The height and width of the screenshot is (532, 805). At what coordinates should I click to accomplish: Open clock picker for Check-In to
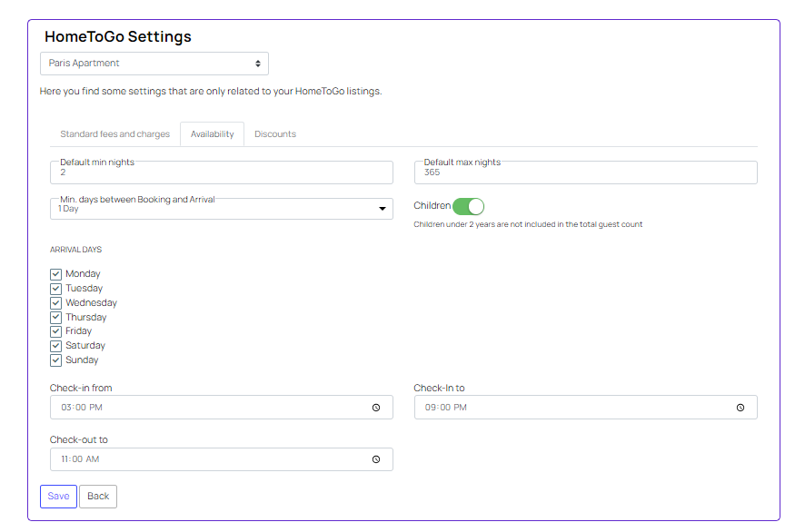[740, 408]
